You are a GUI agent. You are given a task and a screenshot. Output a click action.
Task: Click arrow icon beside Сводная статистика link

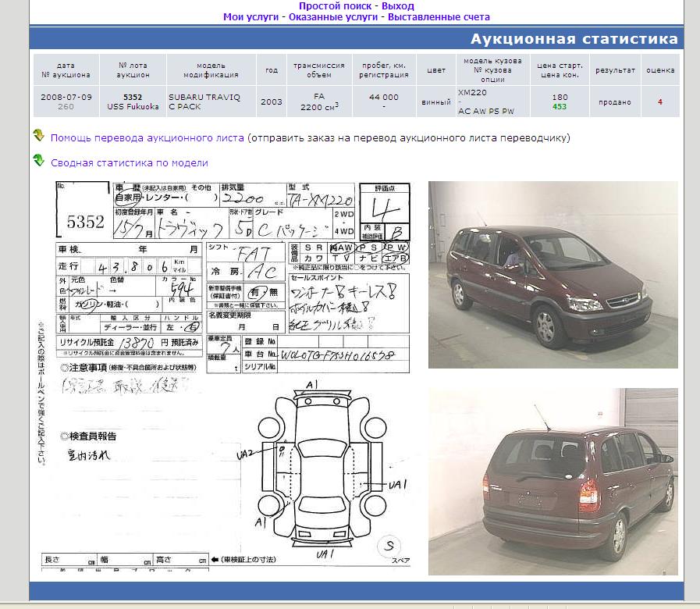tap(39, 160)
